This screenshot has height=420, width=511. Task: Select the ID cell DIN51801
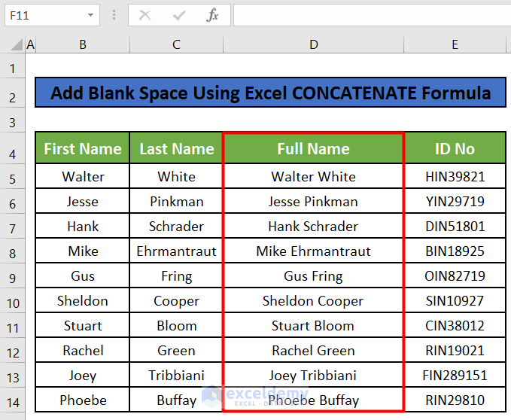[455, 226]
